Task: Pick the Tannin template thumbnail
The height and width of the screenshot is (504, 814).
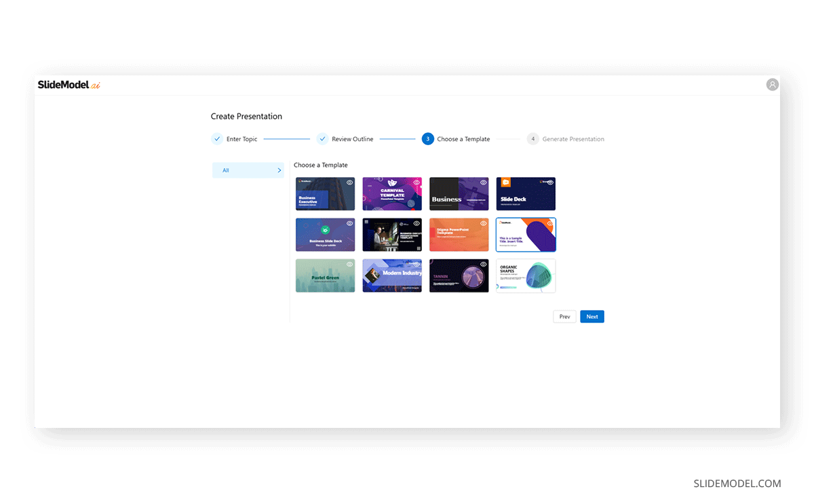Action: [x=459, y=275]
